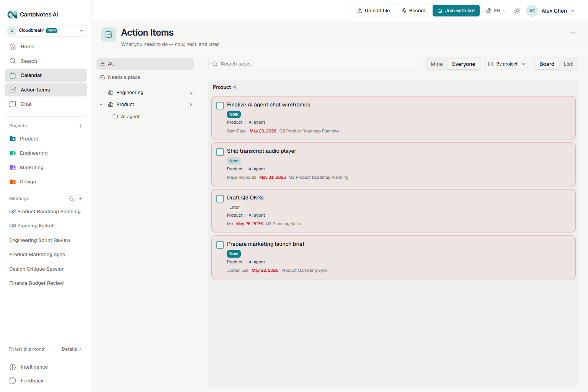Image resolution: width=588 pixels, height=392 pixels.
Task: Open the Cloudbreakr workspace switcher dropdown
Action: pos(46,31)
